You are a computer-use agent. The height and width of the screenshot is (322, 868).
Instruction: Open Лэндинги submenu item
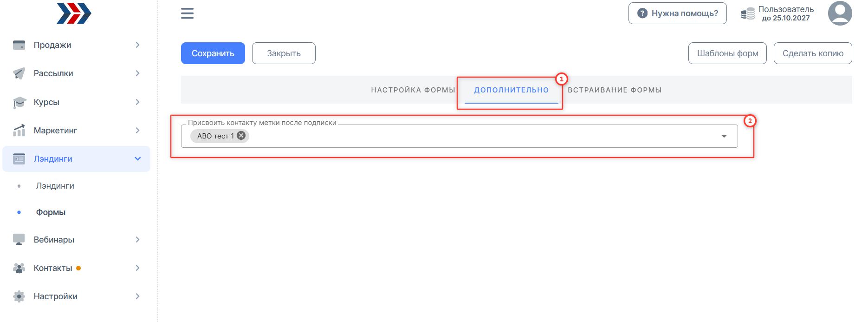coord(55,186)
